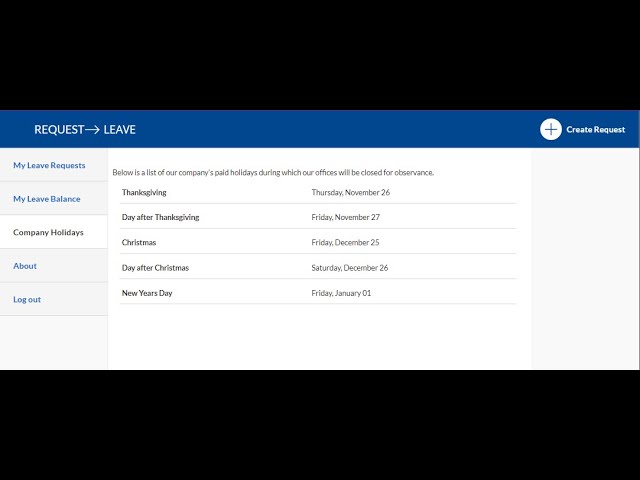Screen dimensions: 640x480
Task: Click the paid holidays description sentence
Action: click(x=273, y=172)
